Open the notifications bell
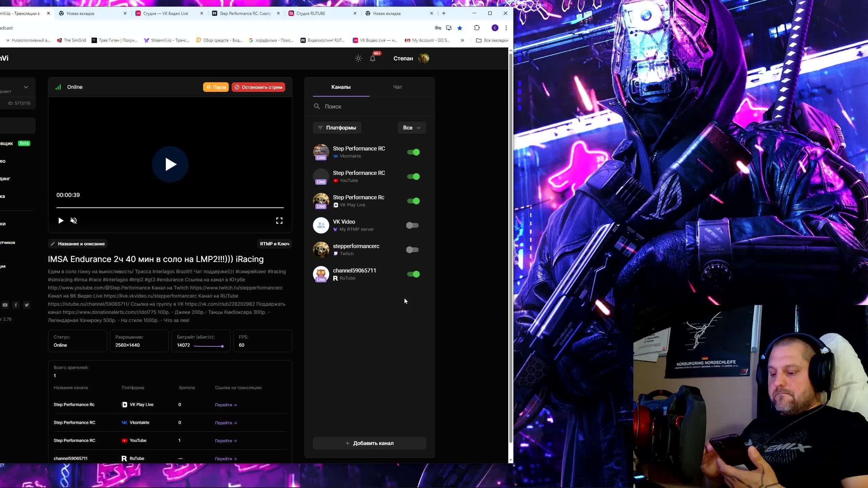868x488 pixels. pos(372,58)
